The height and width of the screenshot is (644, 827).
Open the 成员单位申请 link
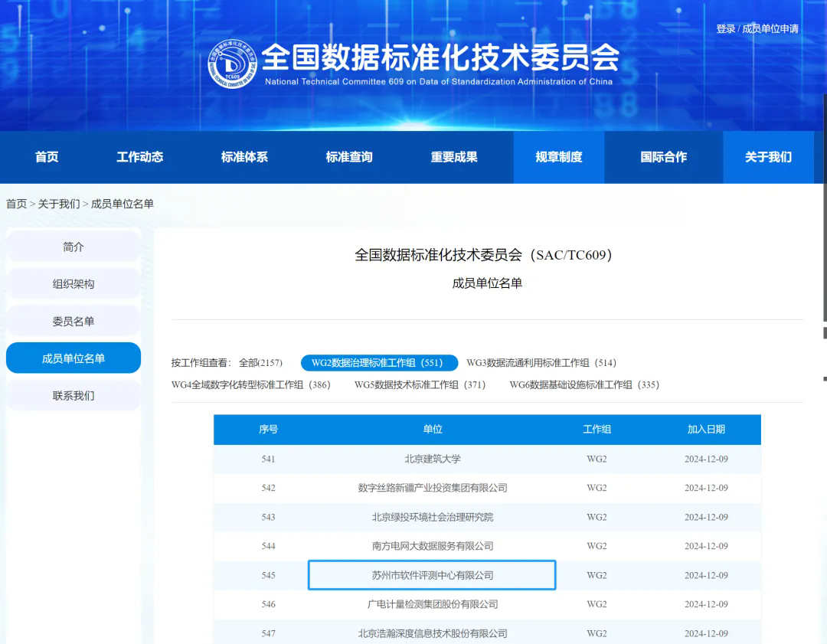point(770,29)
